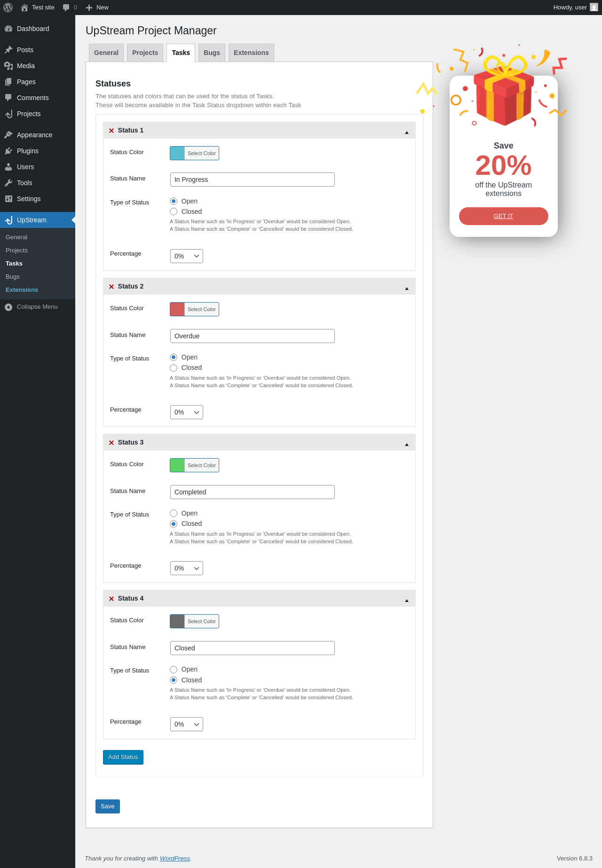Select Open radio for Status 2
The width and height of the screenshot is (602, 868).
coord(174,357)
